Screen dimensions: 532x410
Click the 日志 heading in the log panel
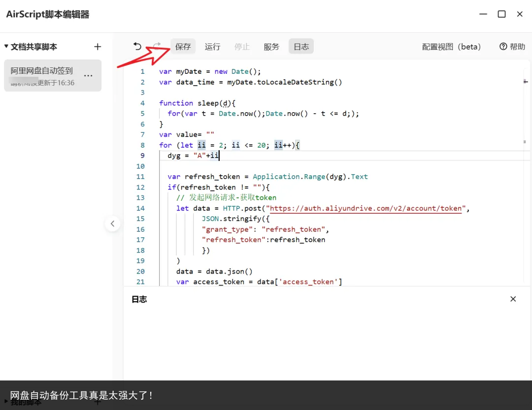point(139,299)
